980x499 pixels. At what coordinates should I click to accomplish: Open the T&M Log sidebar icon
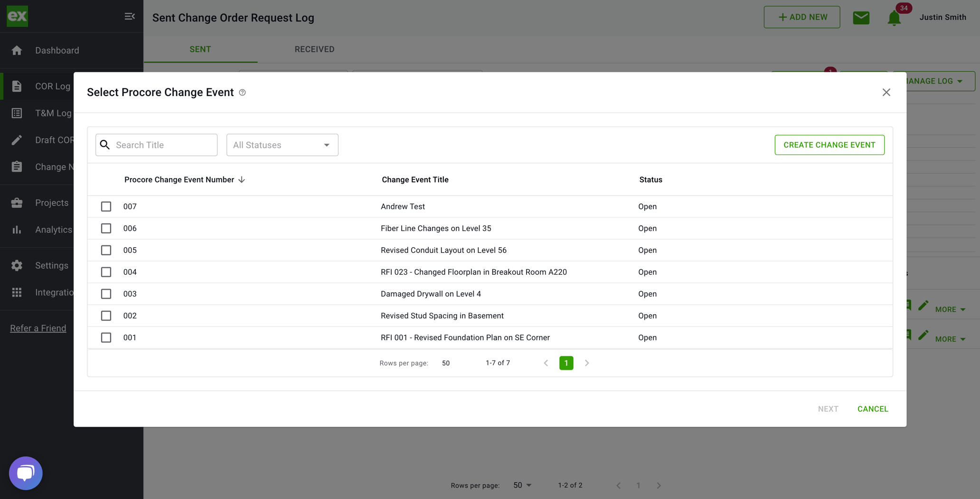click(17, 113)
